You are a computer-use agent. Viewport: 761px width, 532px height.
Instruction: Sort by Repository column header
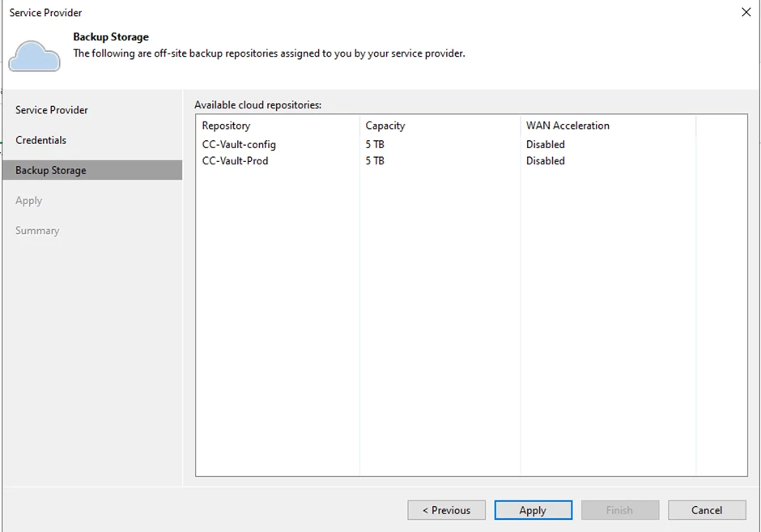[x=226, y=126]
